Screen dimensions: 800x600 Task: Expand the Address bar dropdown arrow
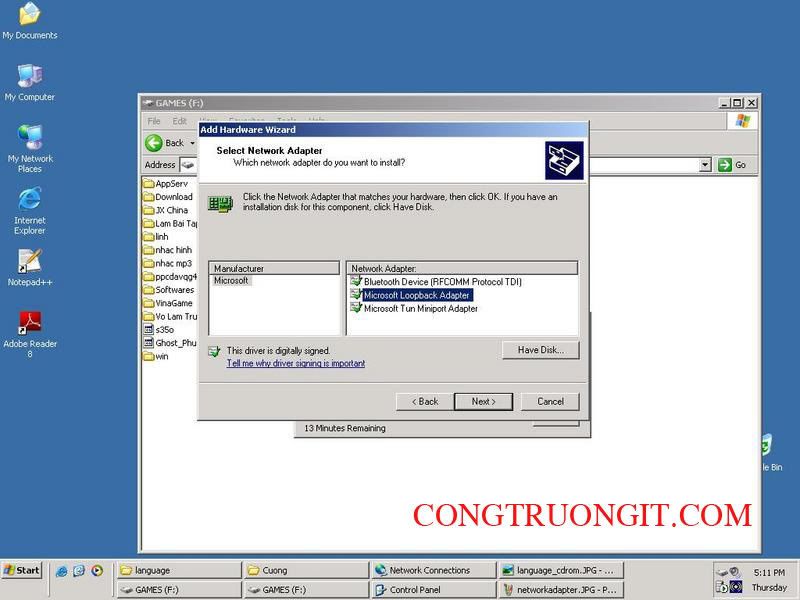705,165
